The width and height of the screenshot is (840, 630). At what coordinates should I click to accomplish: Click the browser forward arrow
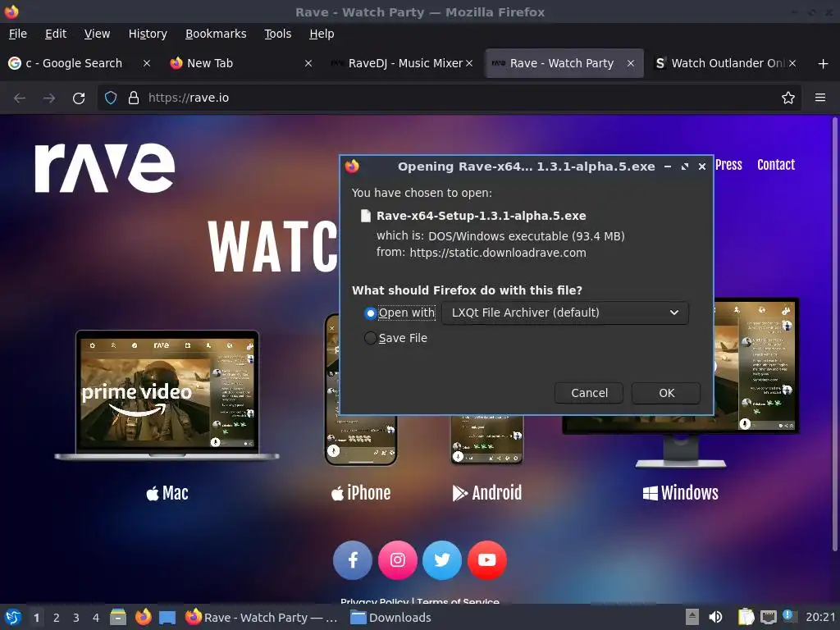pyautogui.click(x=48, y=98)
